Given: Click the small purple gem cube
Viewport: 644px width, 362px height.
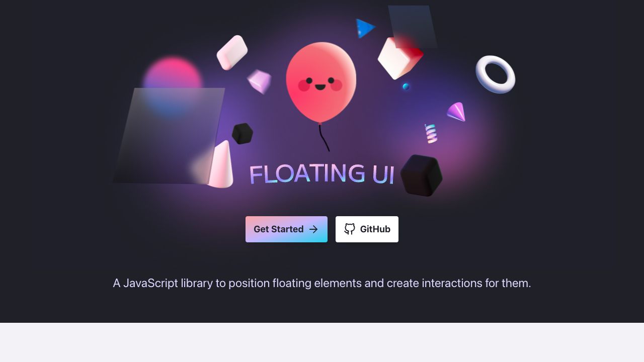Looking at the screenshot, I should pos(260,81).
